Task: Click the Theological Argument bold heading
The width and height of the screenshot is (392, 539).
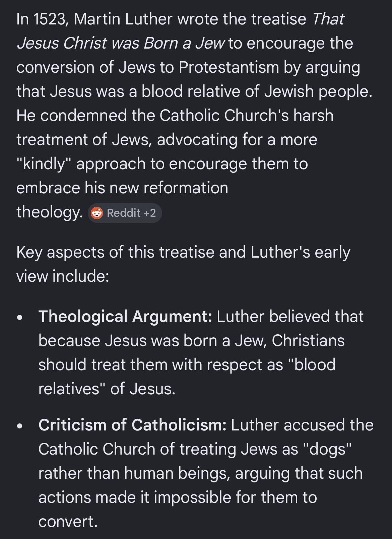Action: pyautogui.click(x=125, y=317)
